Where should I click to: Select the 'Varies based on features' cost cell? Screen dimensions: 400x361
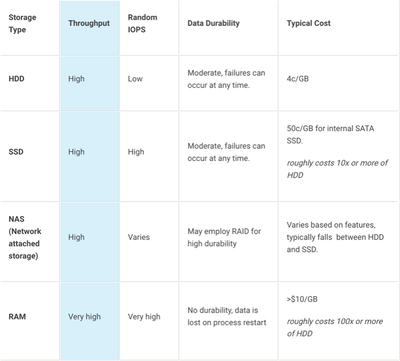335,237
